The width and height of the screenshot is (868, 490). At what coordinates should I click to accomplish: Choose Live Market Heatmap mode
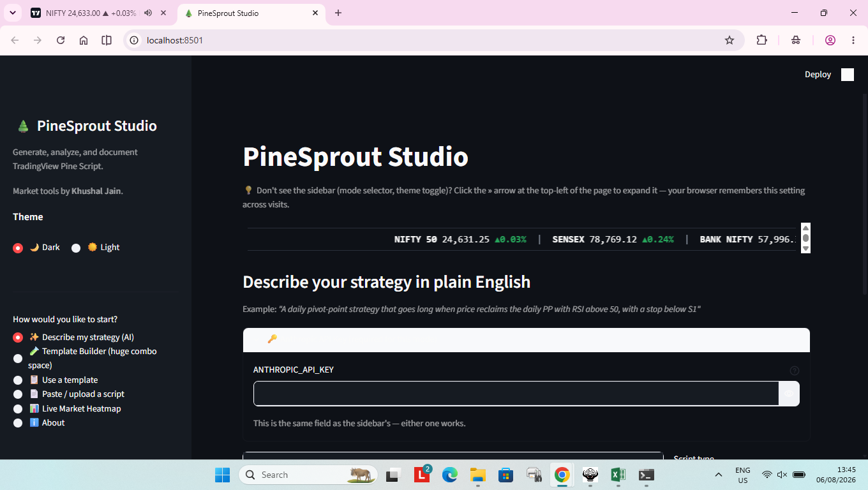click(67, 408)
